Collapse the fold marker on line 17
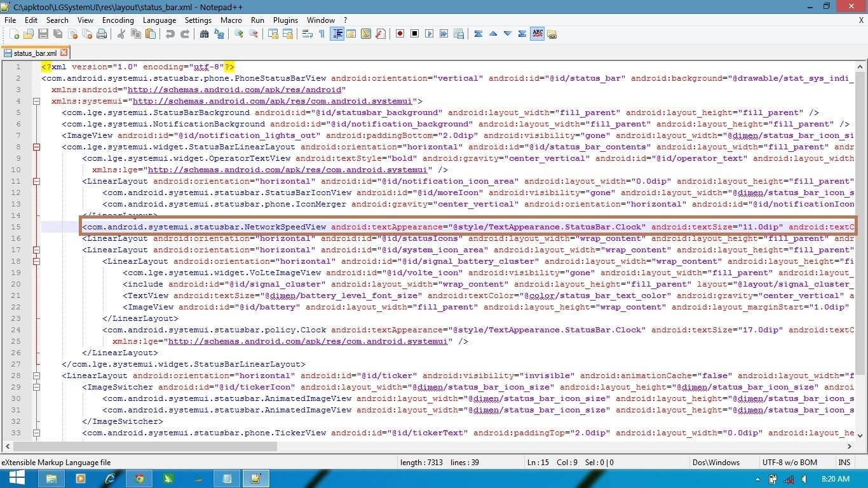 point(36,250)
